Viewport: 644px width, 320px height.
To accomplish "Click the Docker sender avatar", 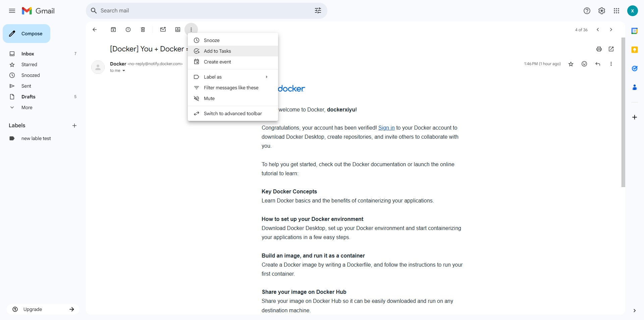I will (98, 67).
